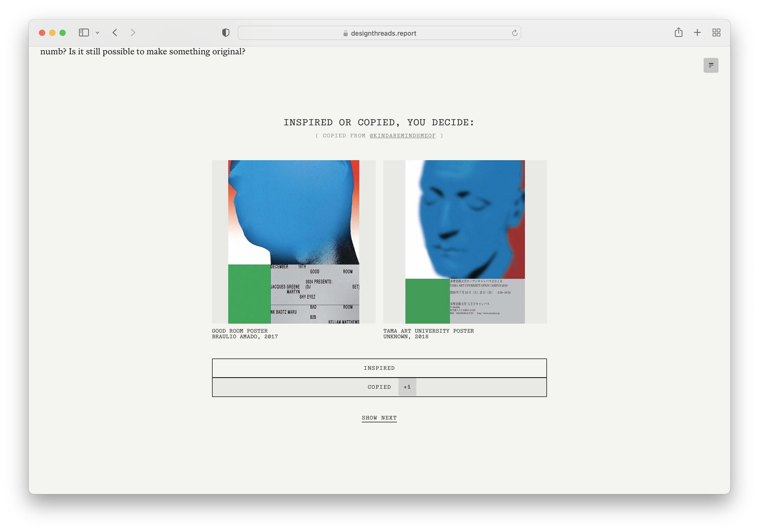Click the green fullscreen window button

coord(63,33)
